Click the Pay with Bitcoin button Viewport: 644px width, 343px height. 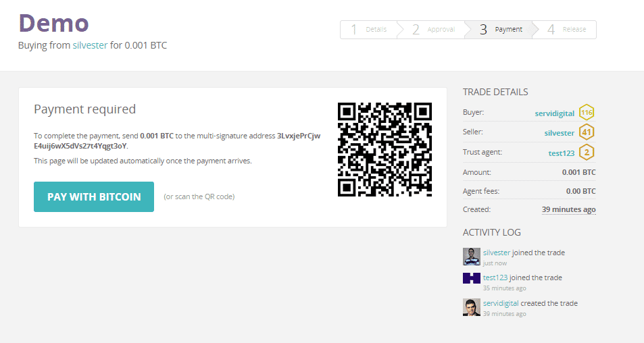[x=94, y=197]
